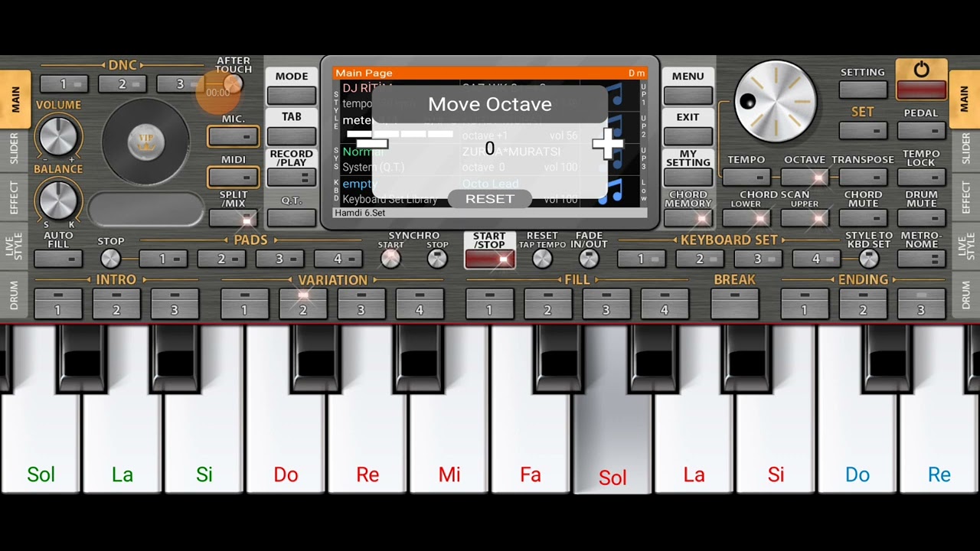
Task: Tap the BREAK button
Action: tap(734, 303)
